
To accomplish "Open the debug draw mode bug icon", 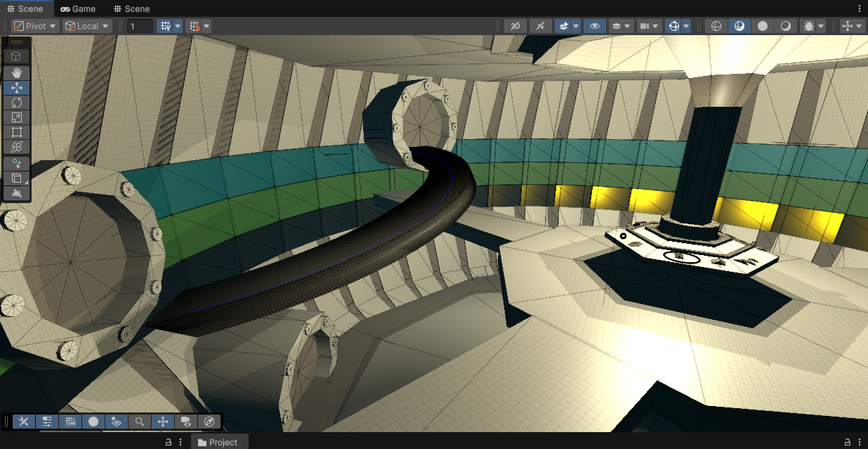I will point(809,26).
